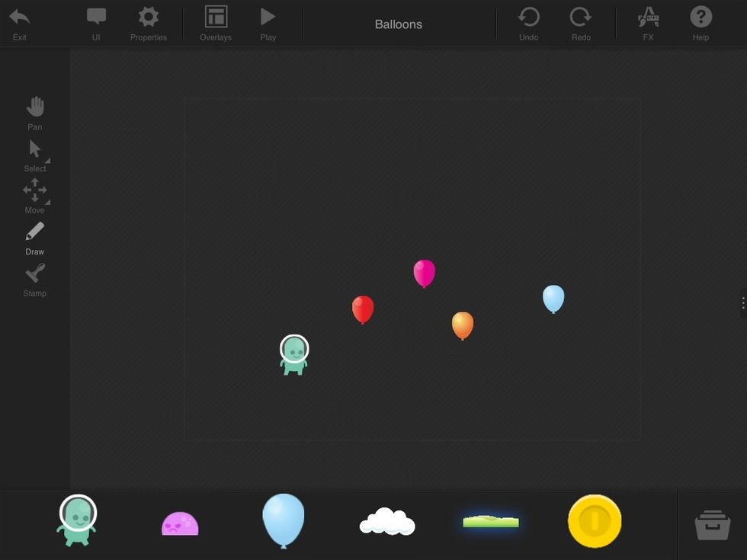Switch to the Draw pencil tool

pyautogui.click(x=35, y=232)
